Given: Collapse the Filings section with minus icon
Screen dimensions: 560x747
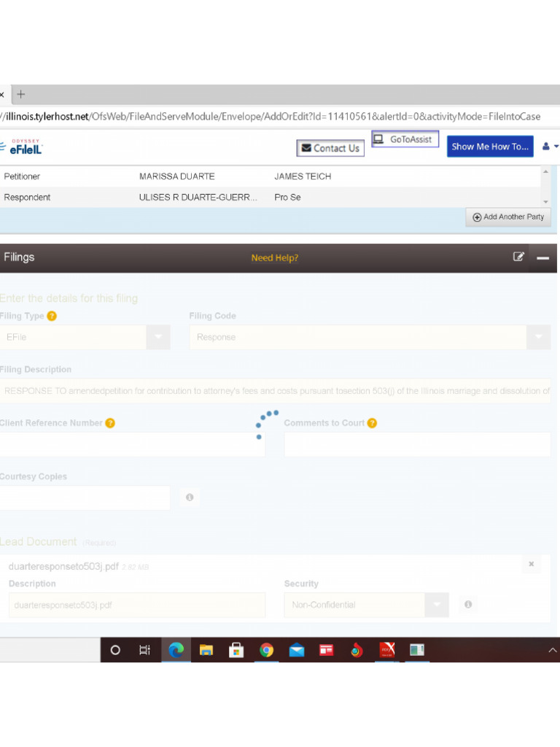Looking at the screenshot, I should click(542, 258).
